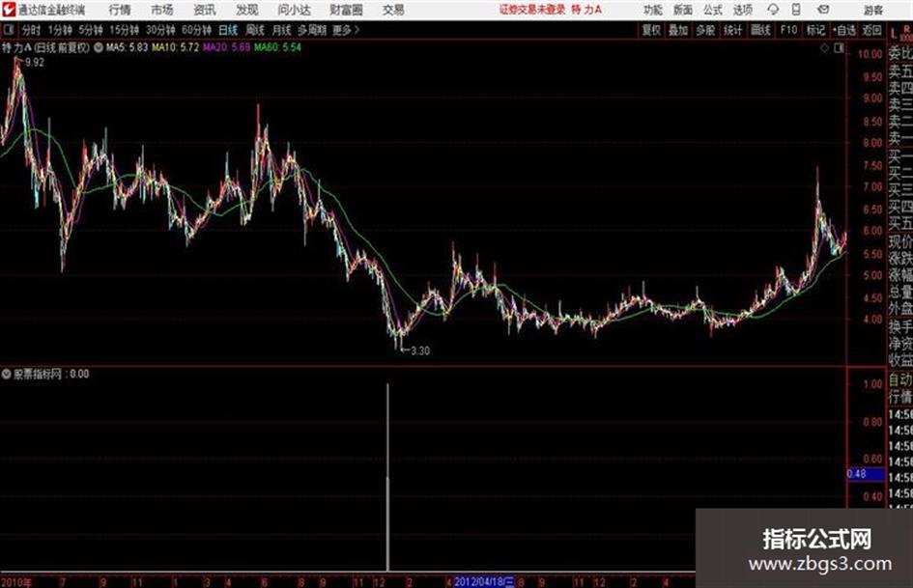Toggle the left panel icon beside 分时

[x=8, y=30]
